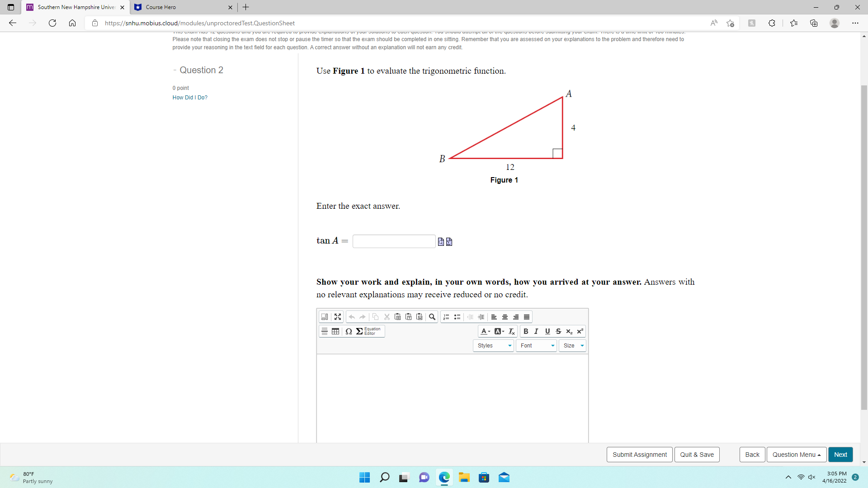
Task: Insert a horizontal line in the editor
Action: point(324,331)
